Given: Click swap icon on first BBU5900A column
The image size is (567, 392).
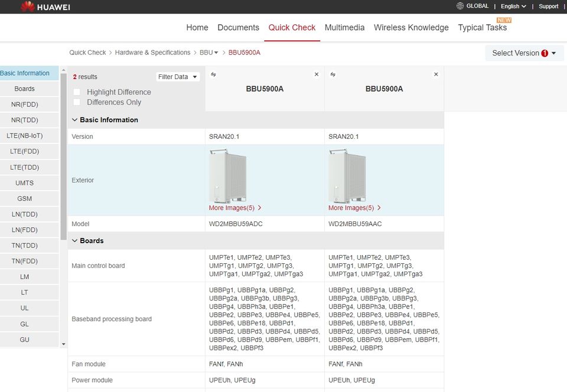Looking at the screenshot, I should tap(213, 74).
